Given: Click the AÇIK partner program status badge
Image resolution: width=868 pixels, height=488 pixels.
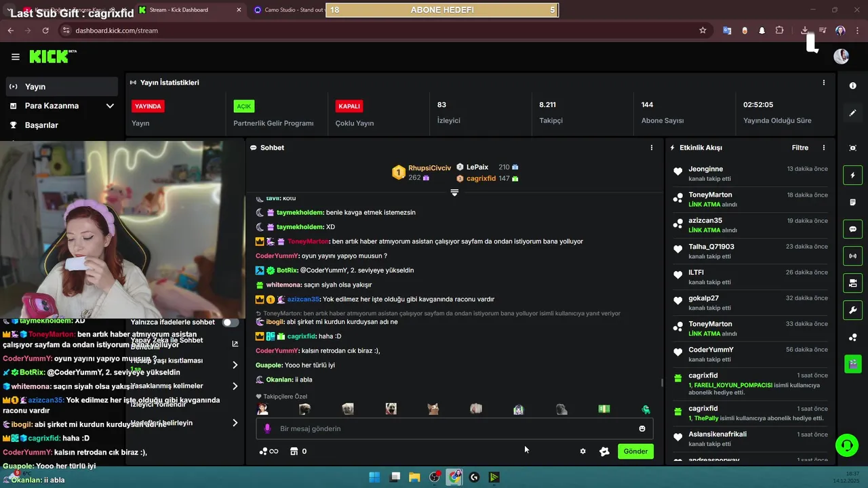Looking at the screenshot, I should click(x=243, y=106).
